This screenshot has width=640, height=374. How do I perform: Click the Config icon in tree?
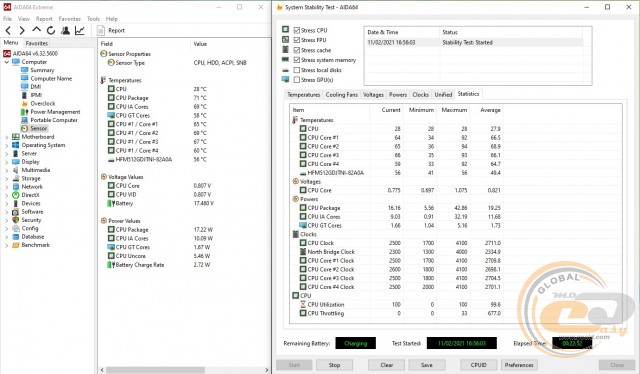click(x=16, y=228)
